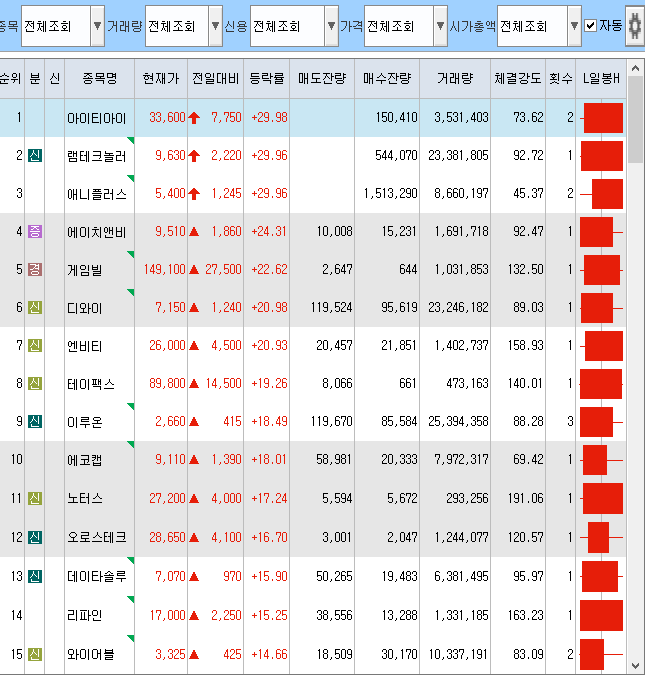Click the 순위 column header

click(x=11, y=78)
